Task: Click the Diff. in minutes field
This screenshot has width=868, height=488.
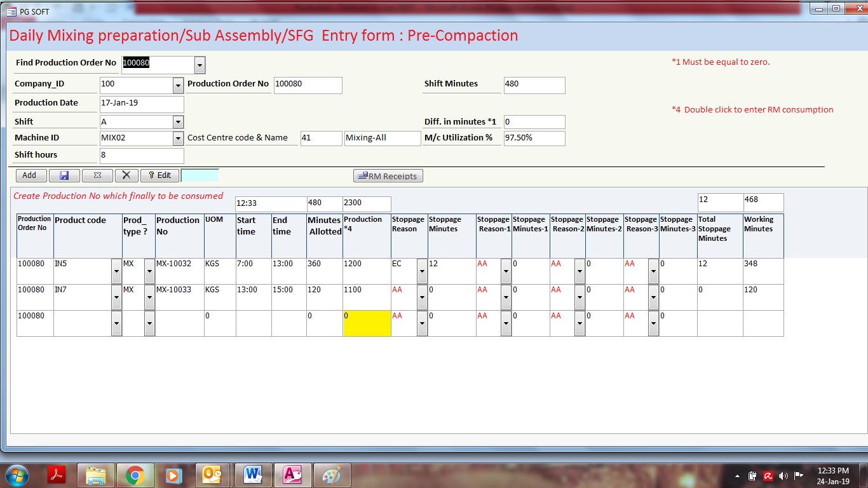Action: click(534, 121)
